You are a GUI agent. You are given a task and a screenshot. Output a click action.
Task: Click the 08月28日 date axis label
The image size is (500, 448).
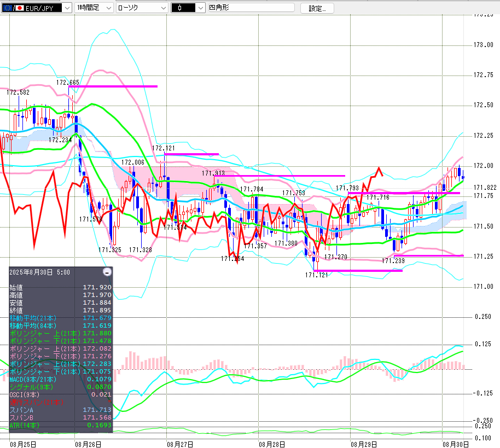tap(272, 444)
